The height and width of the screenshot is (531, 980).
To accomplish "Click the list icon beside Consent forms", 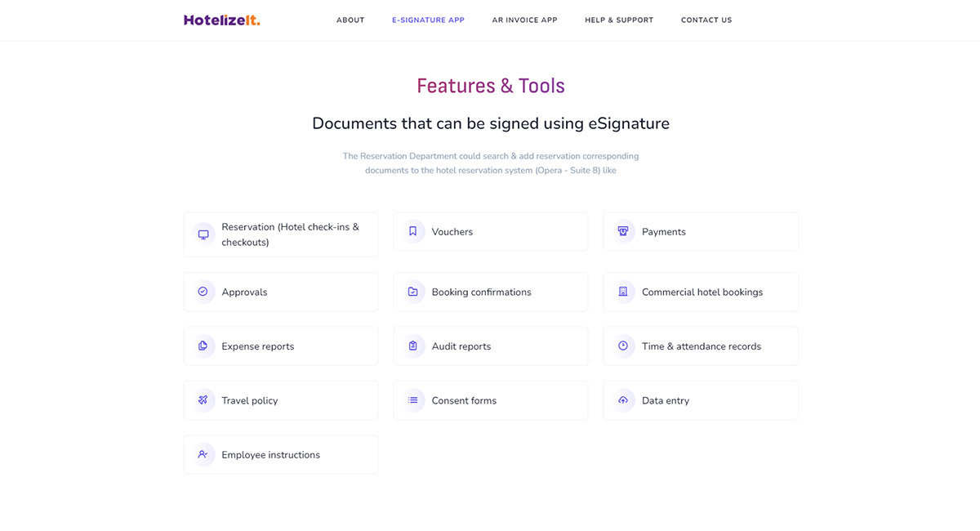I will (x=413, y=400).
